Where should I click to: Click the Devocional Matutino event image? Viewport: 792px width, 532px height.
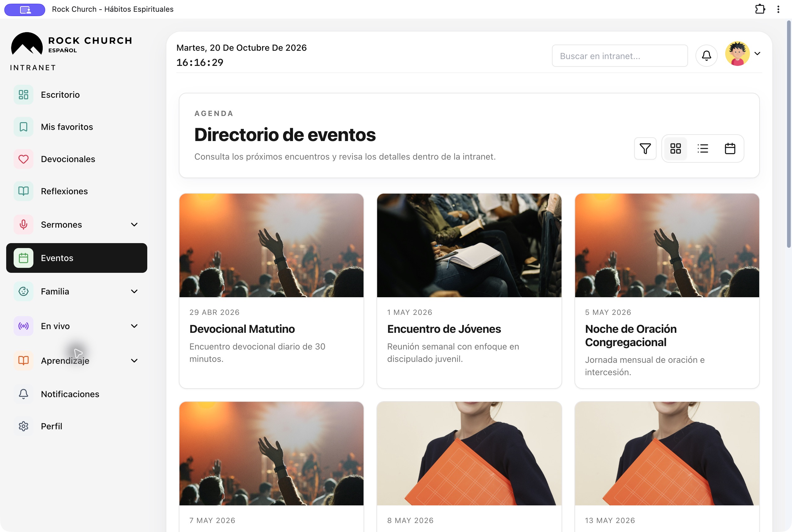tap(271, 245)
